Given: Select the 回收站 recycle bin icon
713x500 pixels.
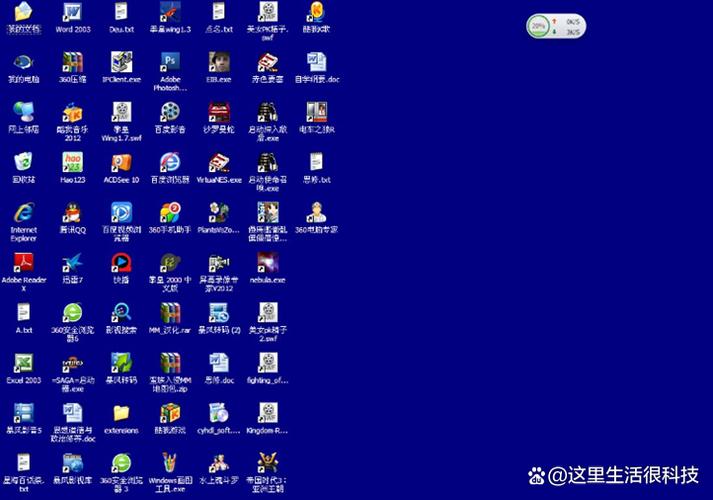Looking at the screenshot, I should 24,163.
